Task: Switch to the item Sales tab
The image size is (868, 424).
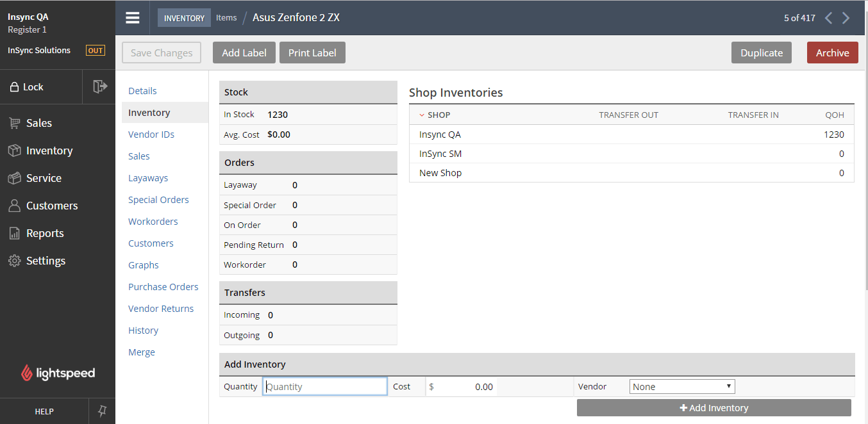Action: (139, 156)
